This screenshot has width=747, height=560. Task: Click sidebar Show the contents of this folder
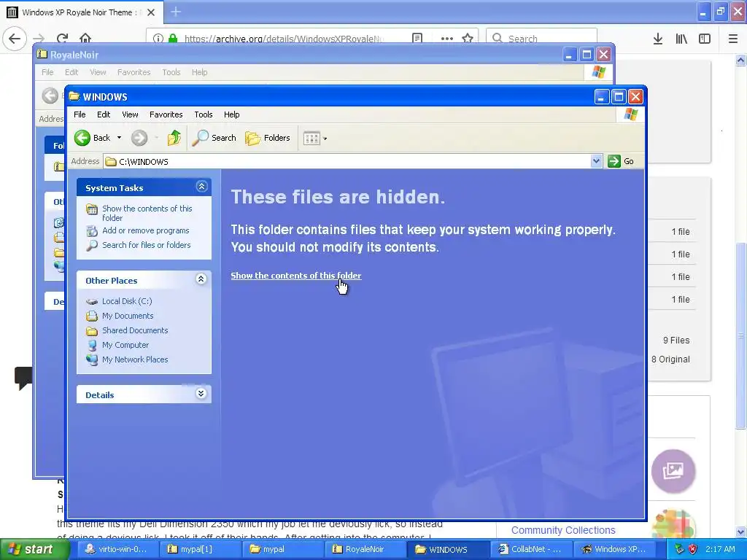[x=147, y=213]
